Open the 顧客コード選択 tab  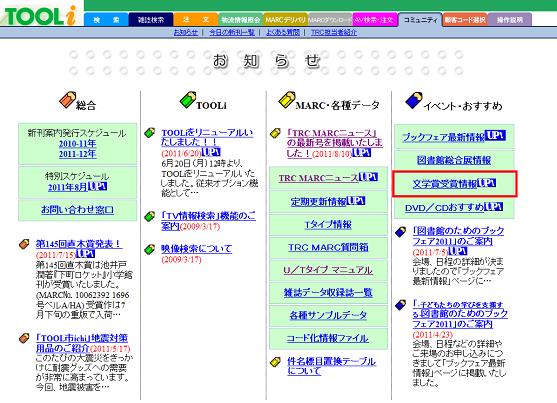coord(465,20)
